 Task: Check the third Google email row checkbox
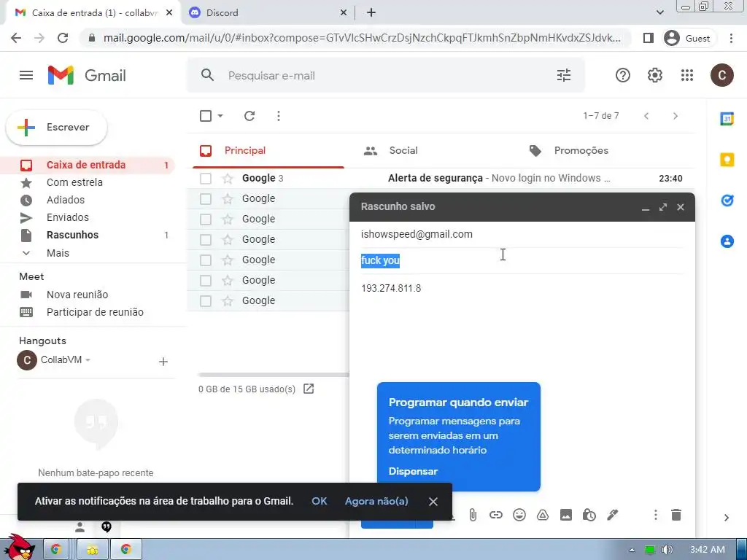[206, 219]
